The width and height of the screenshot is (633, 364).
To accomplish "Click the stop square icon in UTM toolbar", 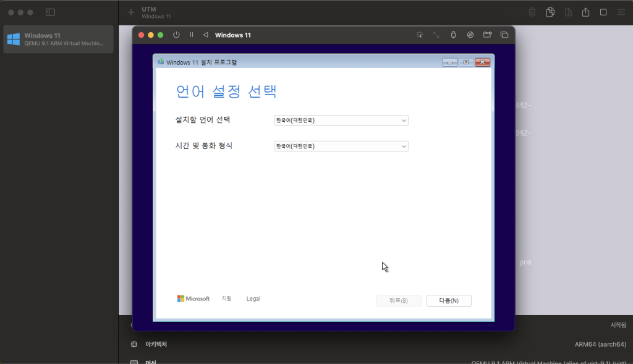I will [x=603, y=12].
